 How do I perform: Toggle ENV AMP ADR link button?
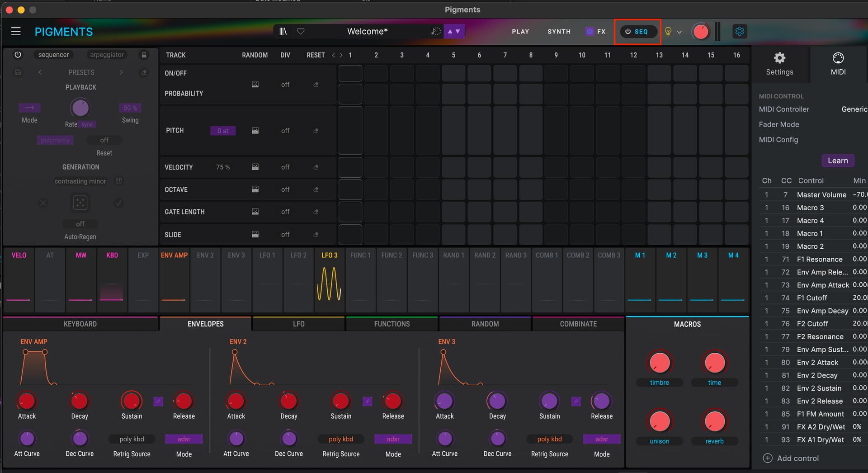tap(158, 401)
